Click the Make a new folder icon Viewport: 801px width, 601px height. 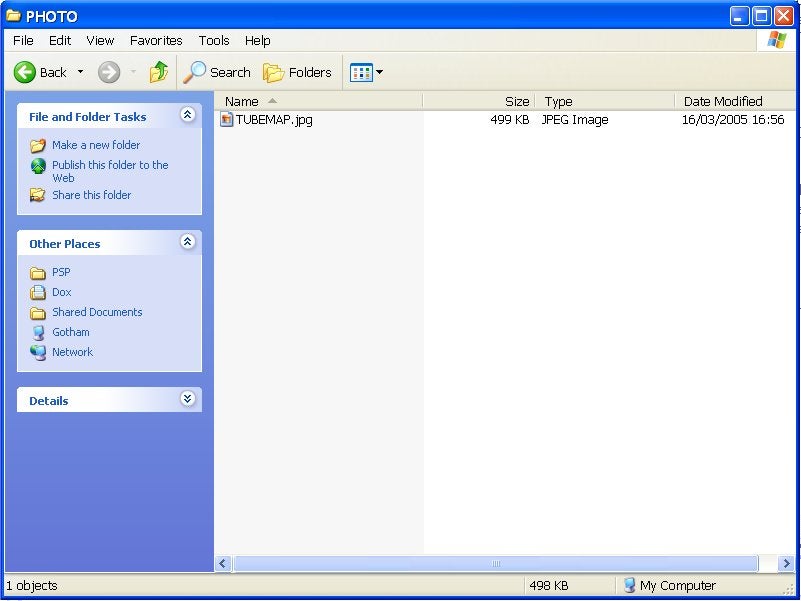38,146
